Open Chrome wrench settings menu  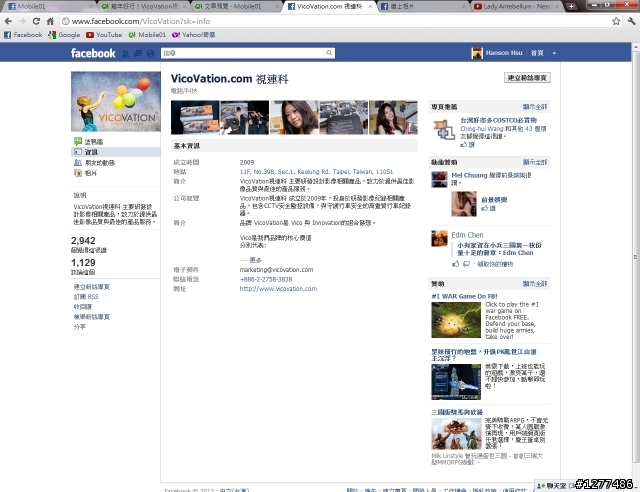pyautogui.click(x=632, y=21)
